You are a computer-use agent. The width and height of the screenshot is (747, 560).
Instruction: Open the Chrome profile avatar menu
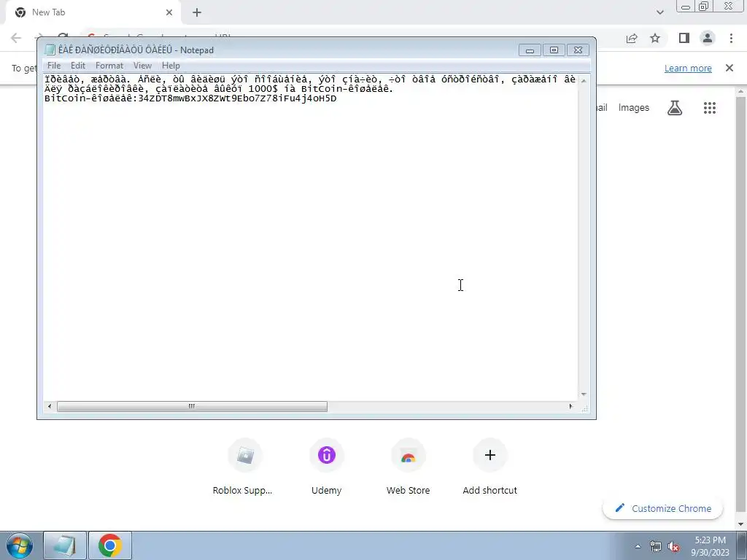coord(708,38)
